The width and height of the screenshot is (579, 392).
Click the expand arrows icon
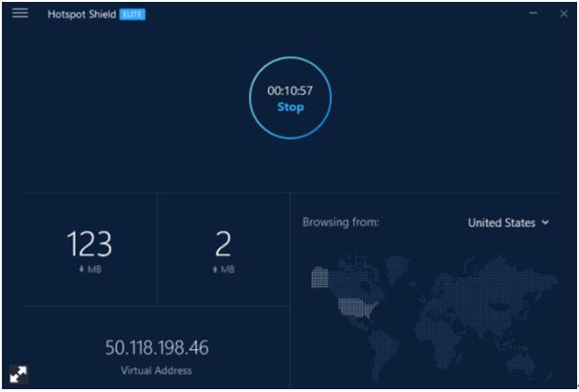(18, 375)
